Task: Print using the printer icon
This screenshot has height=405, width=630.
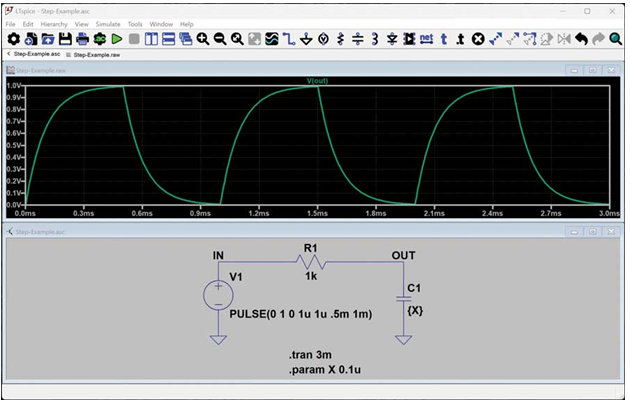Action: coord(82,39)
